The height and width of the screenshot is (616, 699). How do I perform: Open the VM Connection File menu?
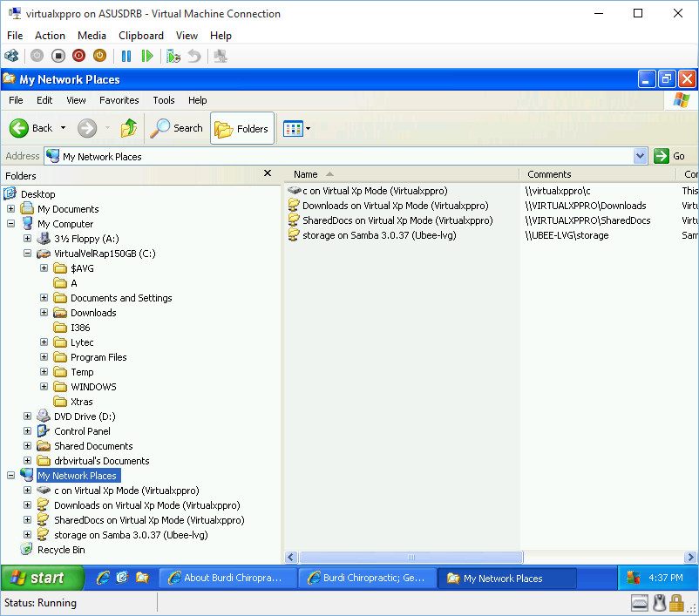15,36
